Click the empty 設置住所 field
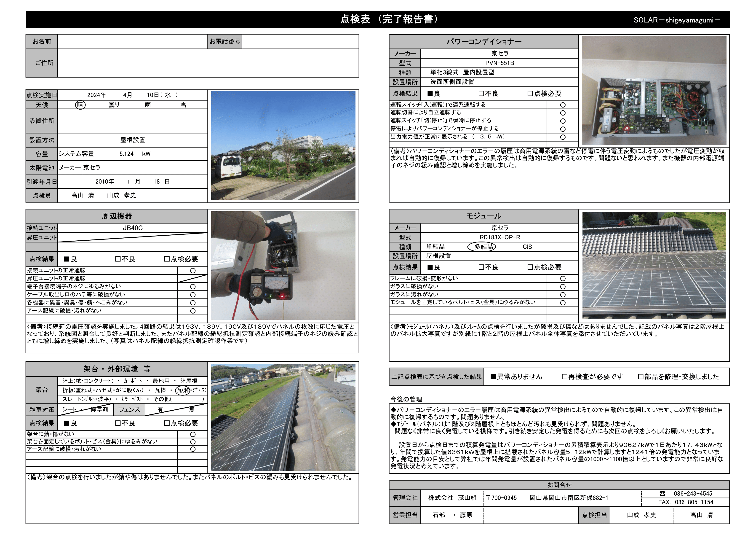This screenshot has width=756, height=535. click(132, 121)
